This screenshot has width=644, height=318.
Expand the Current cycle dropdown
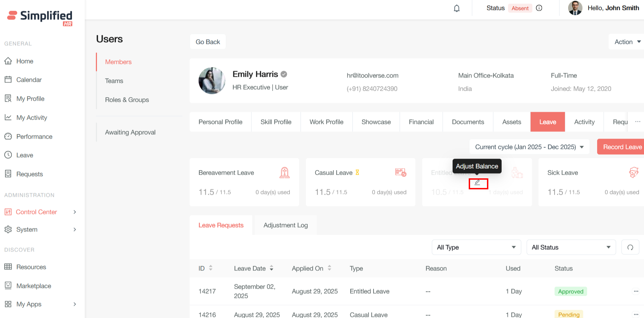pyautogui.click(x=529, y=147)
